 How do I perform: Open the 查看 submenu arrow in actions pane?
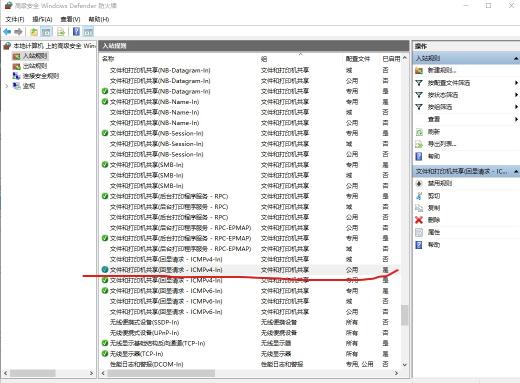516,119
